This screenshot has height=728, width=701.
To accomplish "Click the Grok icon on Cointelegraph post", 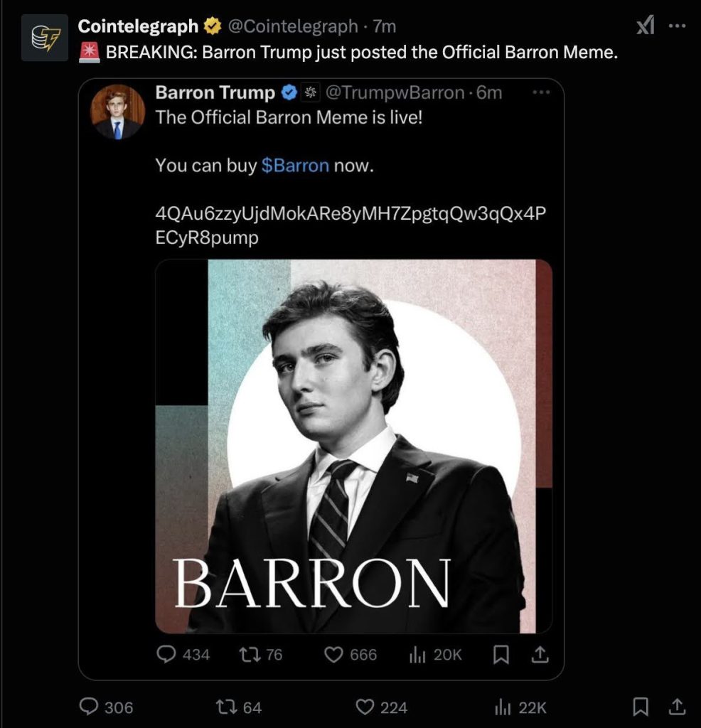I will click(646, 26).
